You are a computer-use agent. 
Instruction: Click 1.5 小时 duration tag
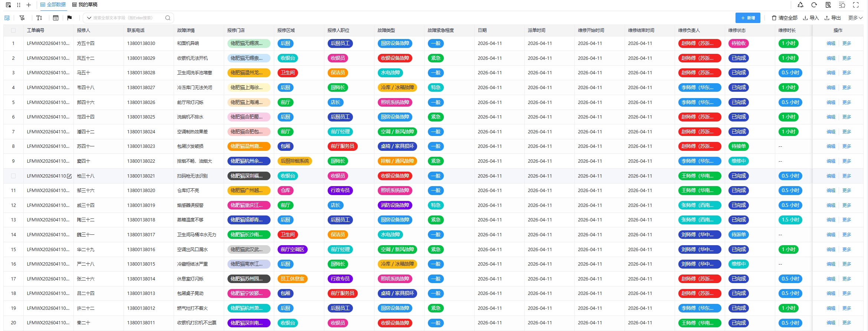tap(790, 220)
